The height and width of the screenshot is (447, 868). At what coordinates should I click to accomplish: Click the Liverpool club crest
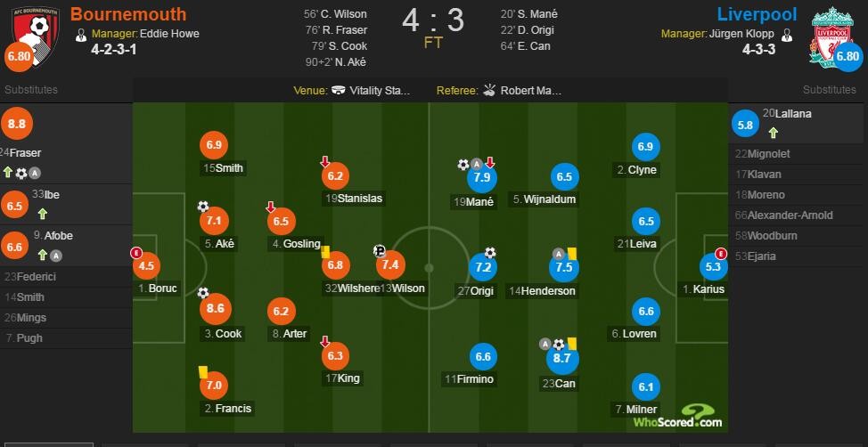829,35
